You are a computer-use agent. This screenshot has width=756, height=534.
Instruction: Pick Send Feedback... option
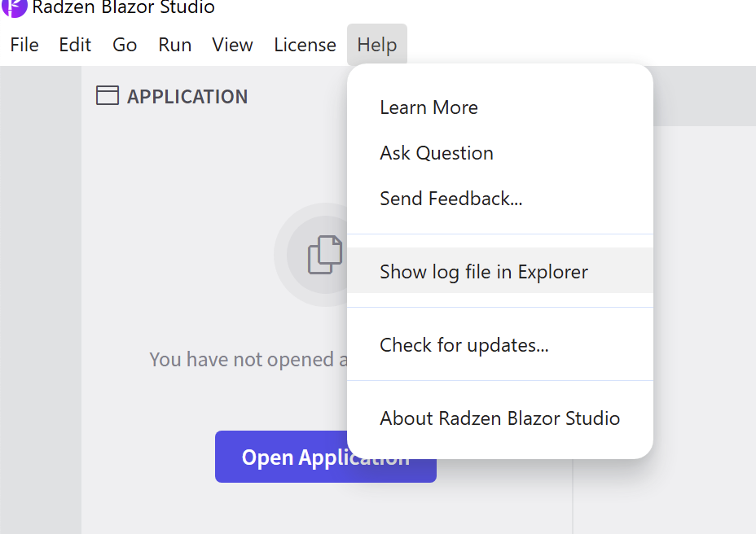pos(500,199)
